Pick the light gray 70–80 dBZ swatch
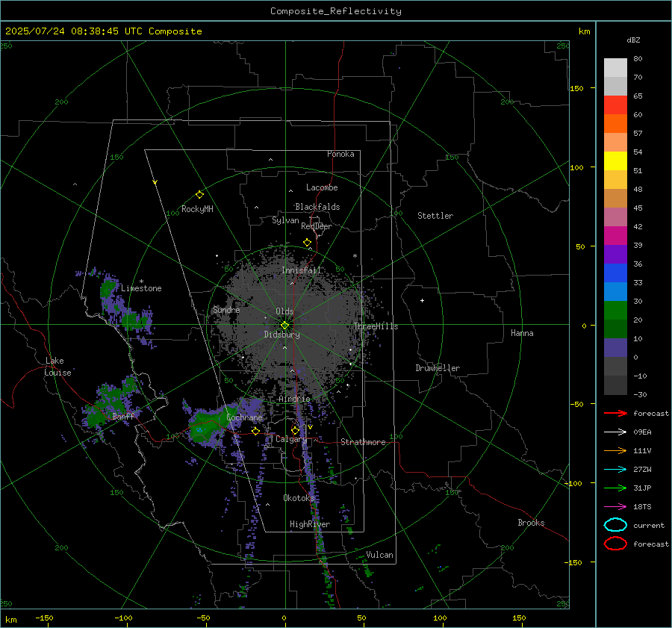Viewport: 672px width, 628px height. [x=615, y=68]
